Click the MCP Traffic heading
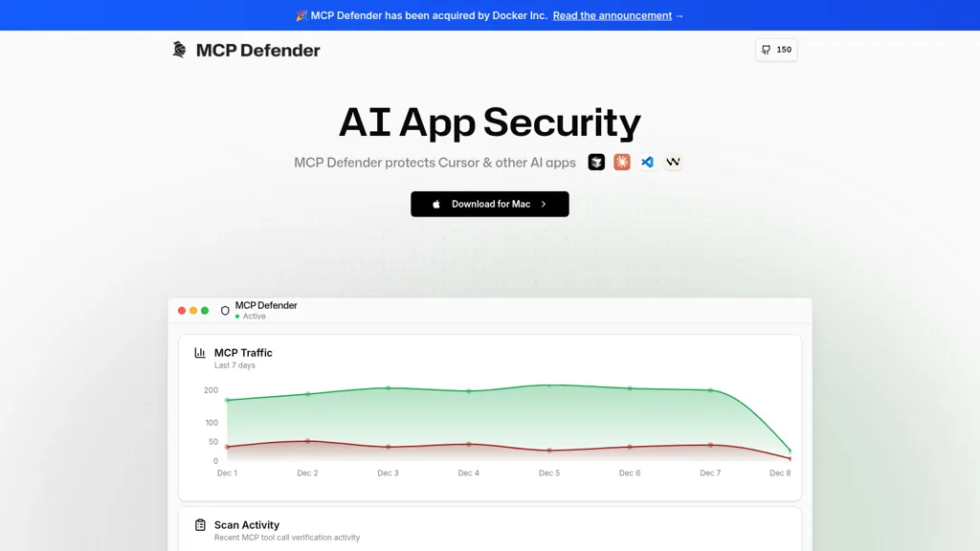 243,353
